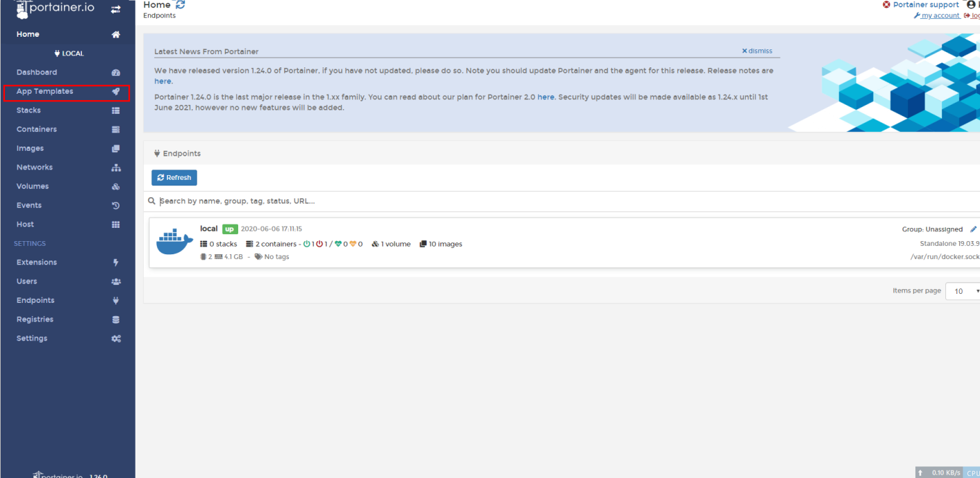This screenshot has width=980, height=478.
Task: Click 'Group: Unassigned' text
Action: click(932, 229)
